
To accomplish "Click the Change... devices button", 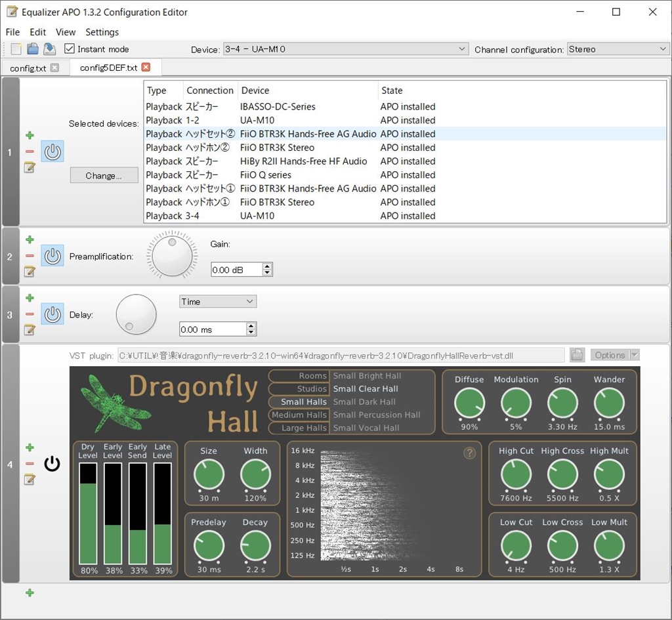I will (104, 175).
